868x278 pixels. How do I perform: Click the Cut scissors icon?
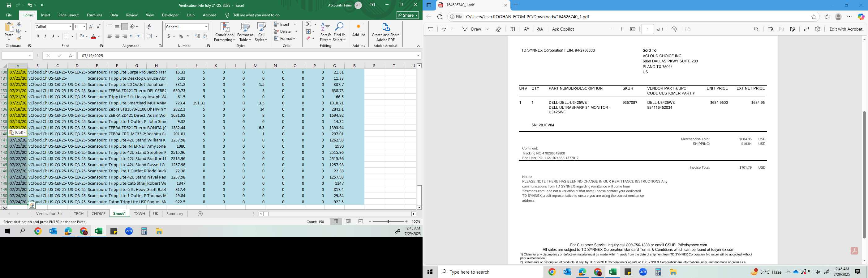[19, 24]
